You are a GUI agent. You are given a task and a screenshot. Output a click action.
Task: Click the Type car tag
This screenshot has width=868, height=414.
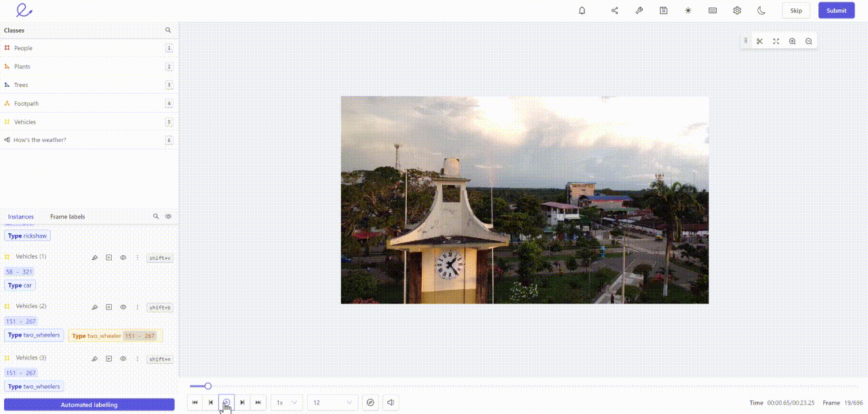click(20, 285)
